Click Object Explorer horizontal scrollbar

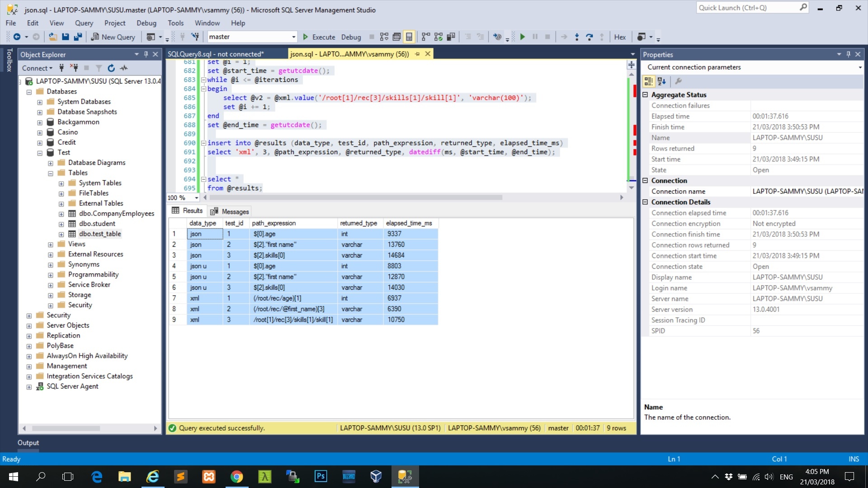tap(66, 428)
